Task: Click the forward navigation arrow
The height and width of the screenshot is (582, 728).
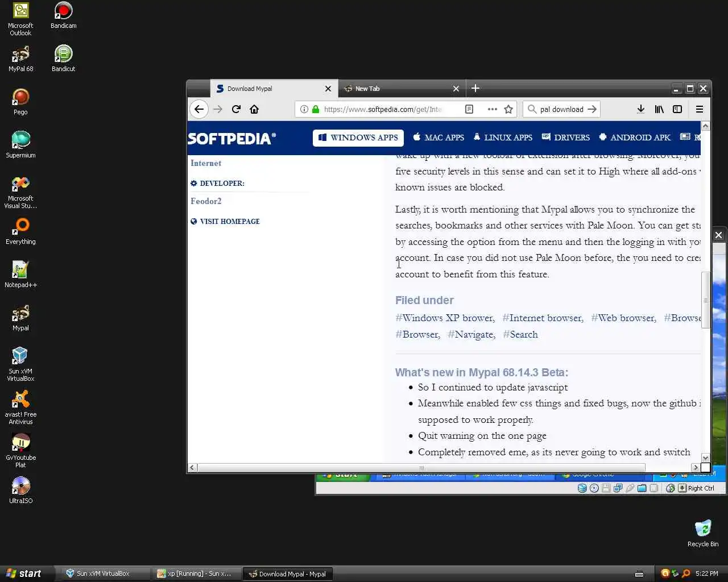Action: (218, 109)
